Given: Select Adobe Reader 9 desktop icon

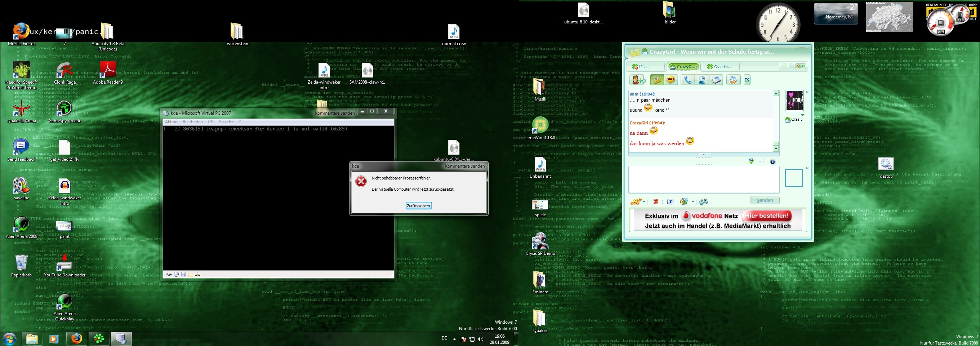Looking at the screenshot, I should coord(108,73).
